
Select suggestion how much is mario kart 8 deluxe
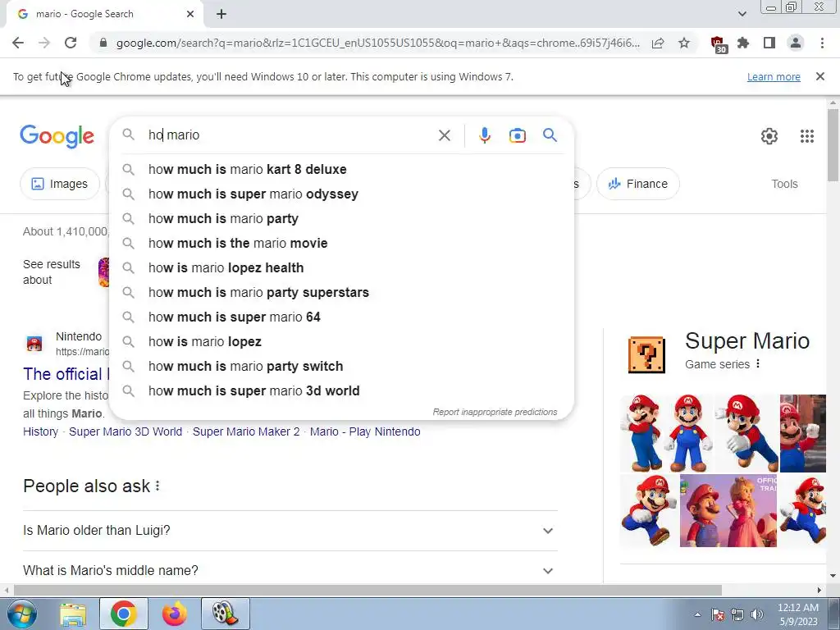point(341,169)
